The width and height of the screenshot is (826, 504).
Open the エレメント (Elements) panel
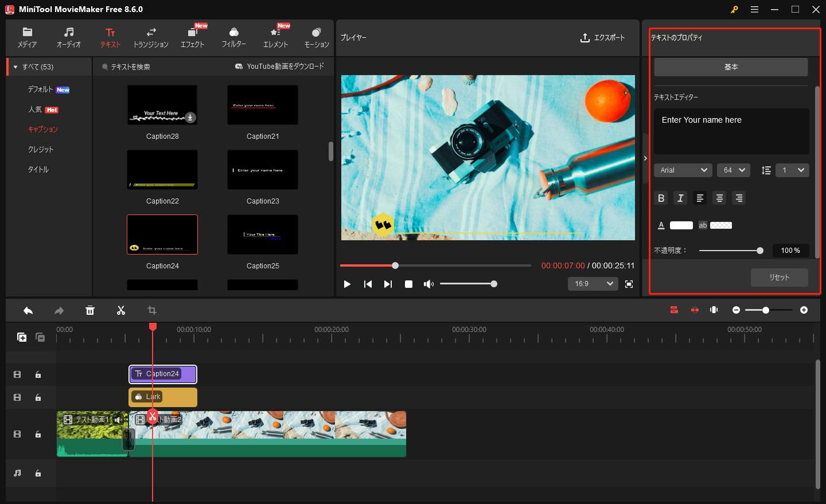tap(275, 36)
